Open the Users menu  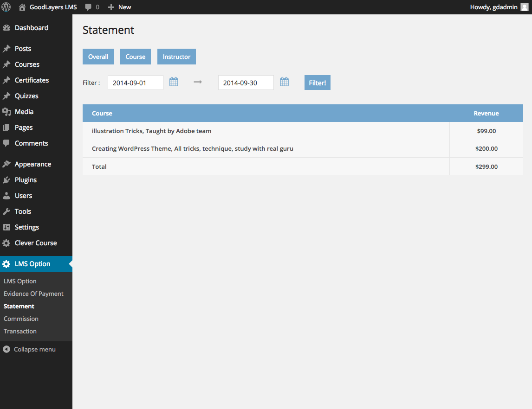coord(36,196)
